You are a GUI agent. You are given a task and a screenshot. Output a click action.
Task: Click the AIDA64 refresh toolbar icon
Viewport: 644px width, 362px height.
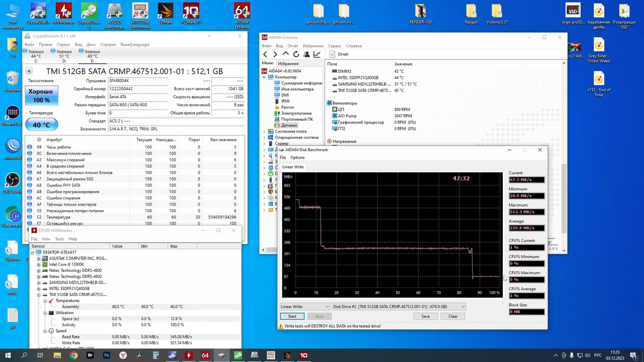(x=296, y=54)
